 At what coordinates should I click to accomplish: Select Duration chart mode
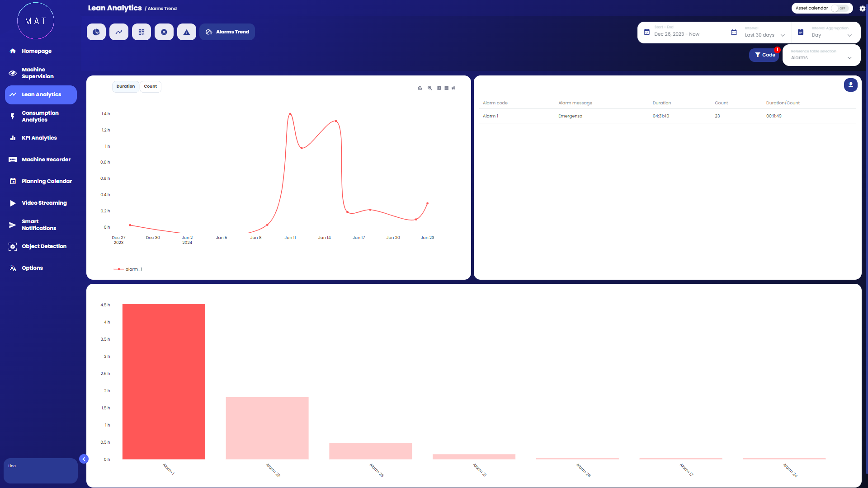(x=126, y=86)
